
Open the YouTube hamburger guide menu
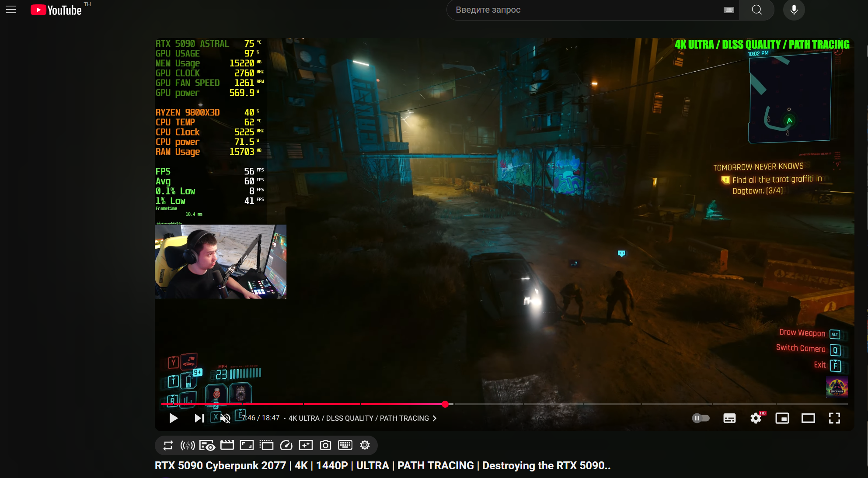(x=11, y=10)
